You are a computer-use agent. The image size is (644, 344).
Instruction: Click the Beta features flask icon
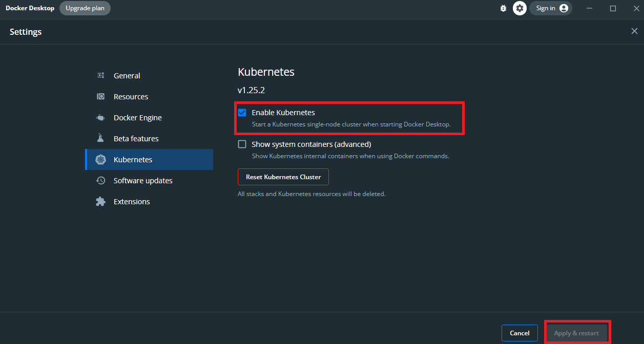click(x=101, y=139)
